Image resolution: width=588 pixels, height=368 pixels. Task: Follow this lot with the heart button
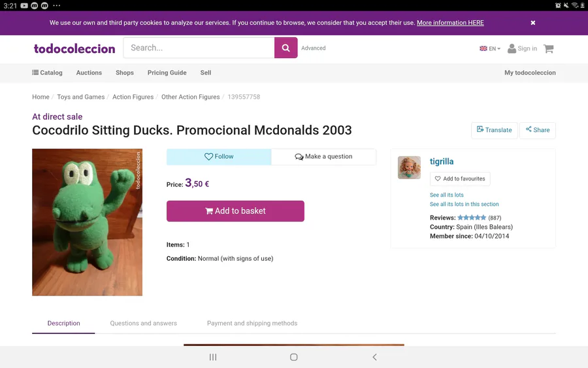219,157
